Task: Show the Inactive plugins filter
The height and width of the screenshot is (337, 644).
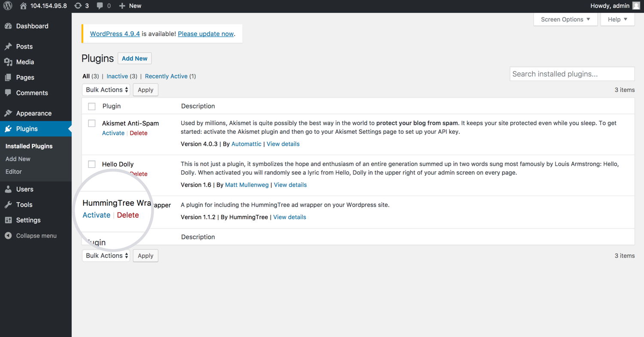Action: [117, 76]
